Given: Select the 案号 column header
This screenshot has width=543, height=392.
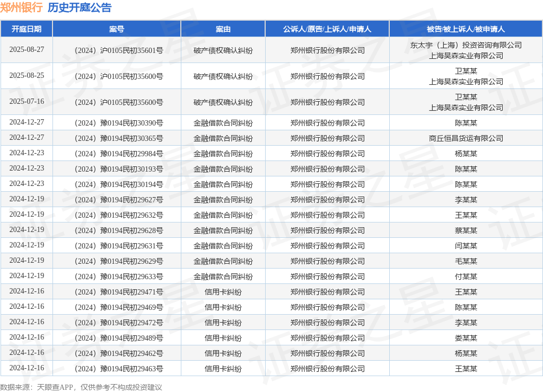Looking at the screenshot, I should (117, 29).
